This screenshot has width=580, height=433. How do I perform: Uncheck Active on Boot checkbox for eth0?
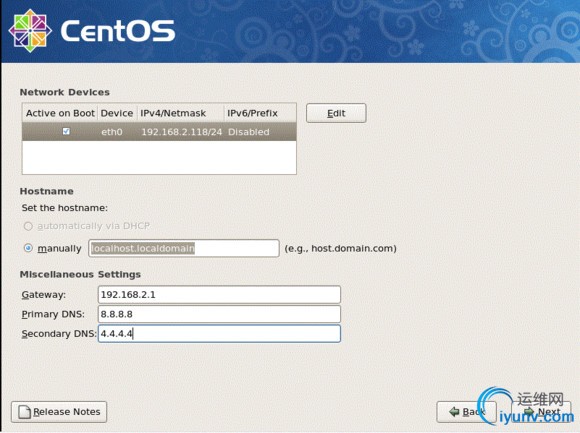pos(66,131)
